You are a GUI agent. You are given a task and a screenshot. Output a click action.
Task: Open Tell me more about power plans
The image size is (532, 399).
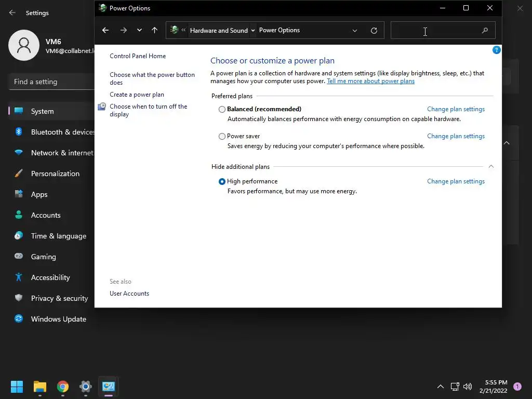370,81
